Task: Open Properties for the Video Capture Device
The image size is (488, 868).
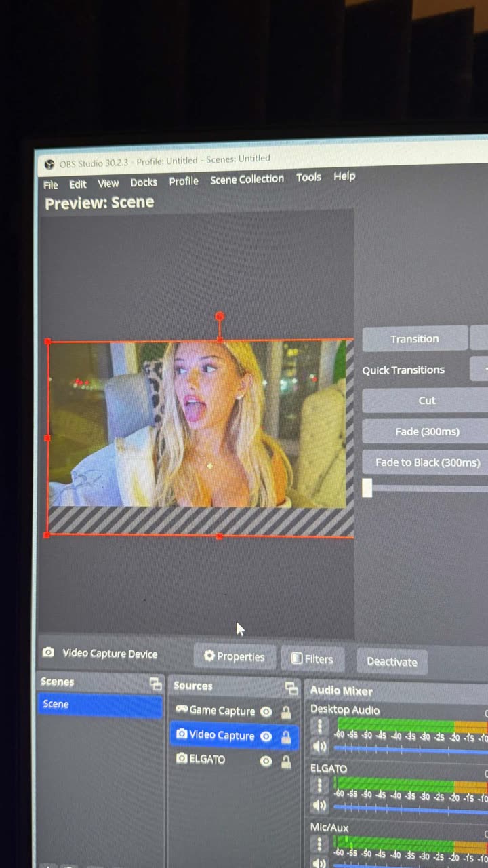Action: click(235, 656)
